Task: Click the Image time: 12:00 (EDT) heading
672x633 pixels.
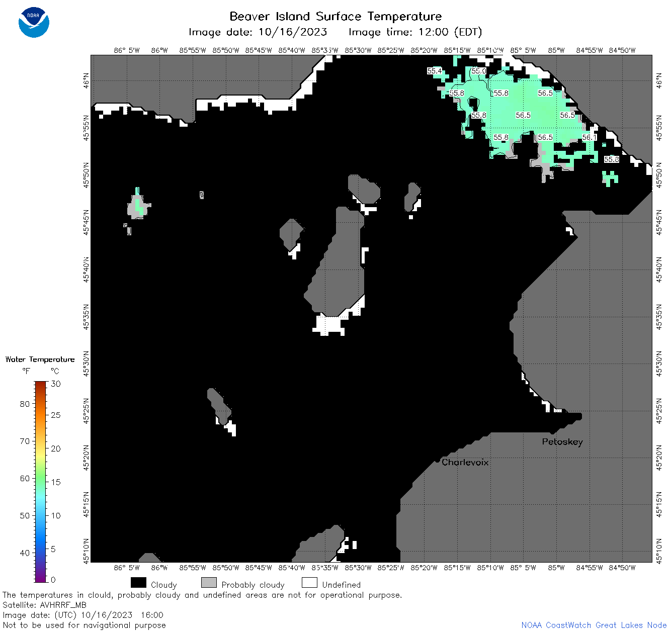Action: tap(415, 32)
